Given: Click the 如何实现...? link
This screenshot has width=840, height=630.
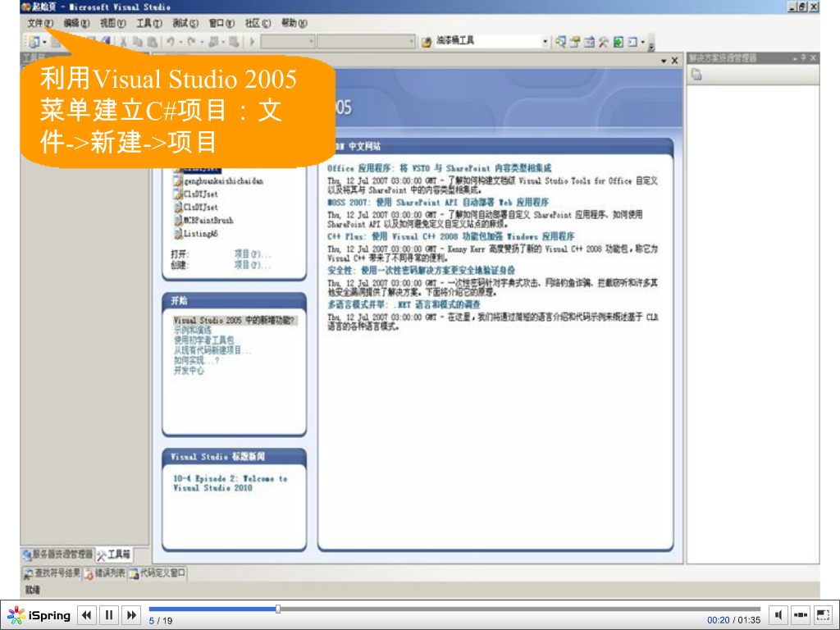Looking at the screenshot, I should [196, 361].
